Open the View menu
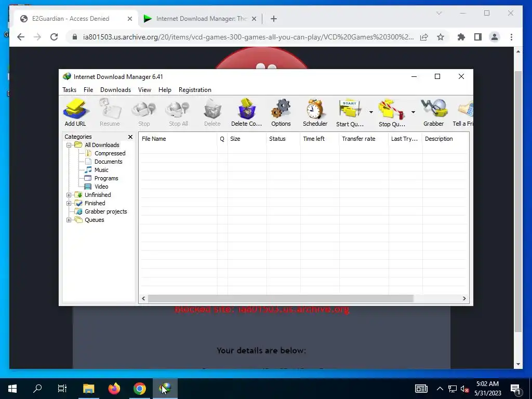This screenshot has height=399, width=532. [144, 90]
